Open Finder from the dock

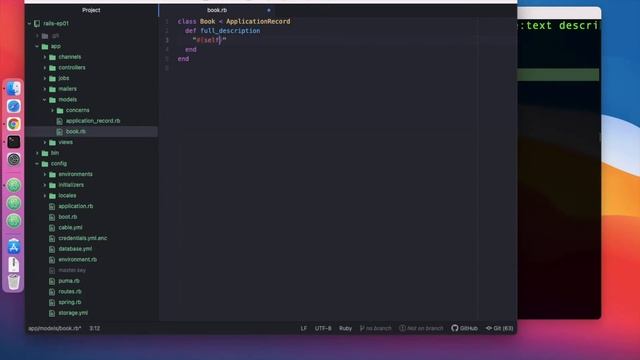click(14, 89)
